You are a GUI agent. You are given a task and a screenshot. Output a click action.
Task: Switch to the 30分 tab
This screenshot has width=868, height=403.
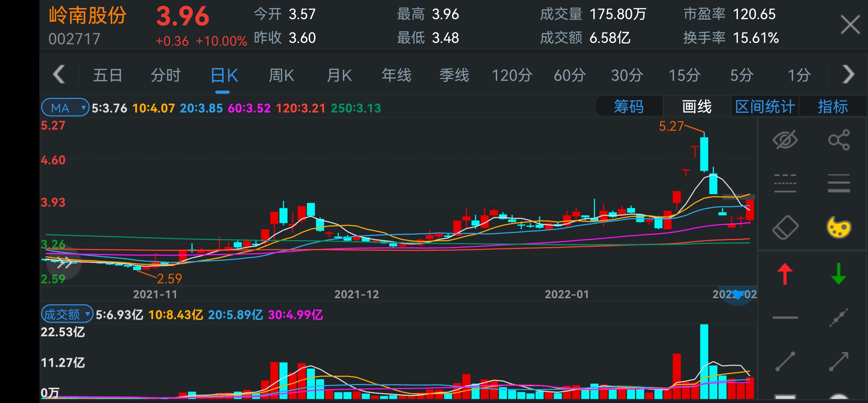[x=627, y=75]
